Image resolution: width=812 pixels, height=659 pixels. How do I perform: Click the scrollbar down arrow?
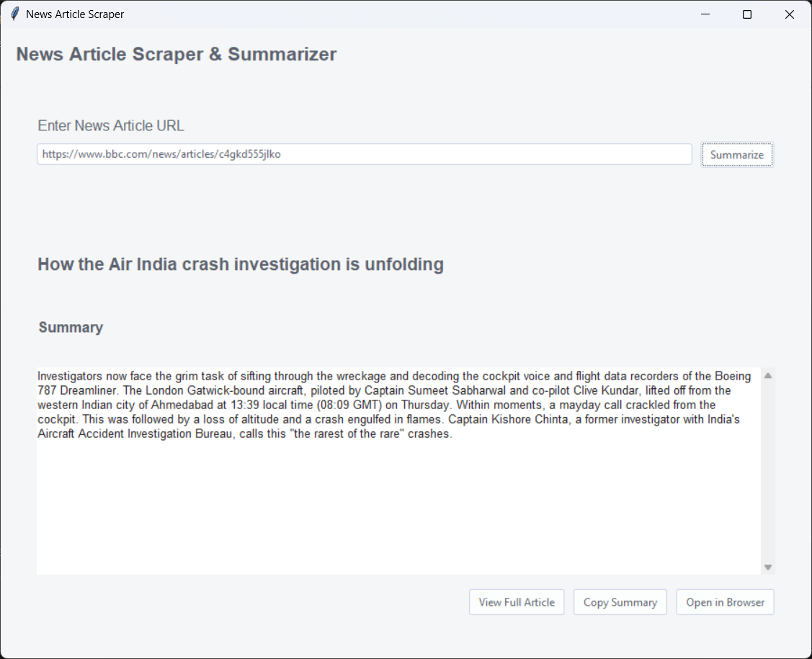[767, 567]
